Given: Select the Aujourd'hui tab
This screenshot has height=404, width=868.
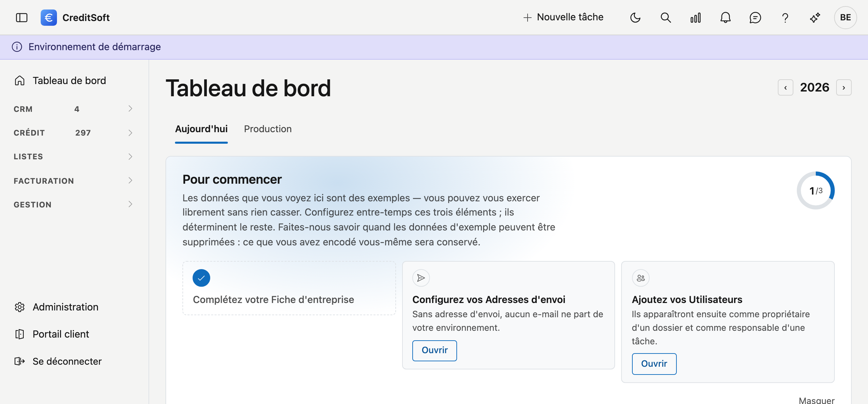Looking at the screenshot, I should click(x=201, y=129).
